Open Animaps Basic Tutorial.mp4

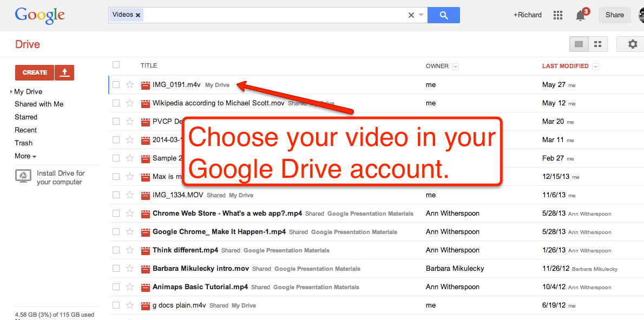tap(200, 287)
